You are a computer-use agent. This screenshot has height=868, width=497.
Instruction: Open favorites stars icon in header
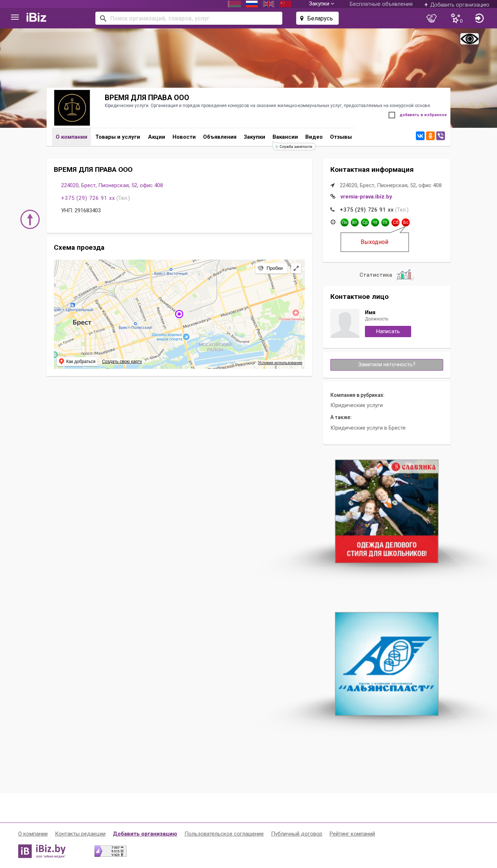click(456, 18)
